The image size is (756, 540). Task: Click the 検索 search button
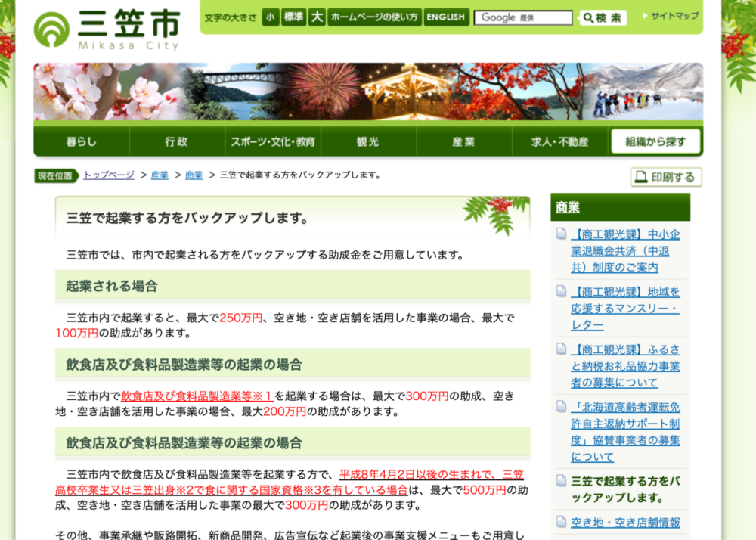tap(603, 18)
